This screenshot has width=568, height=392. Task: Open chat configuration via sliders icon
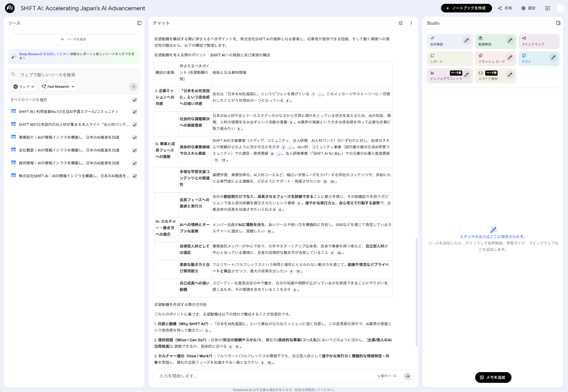[x=400, y=23]
